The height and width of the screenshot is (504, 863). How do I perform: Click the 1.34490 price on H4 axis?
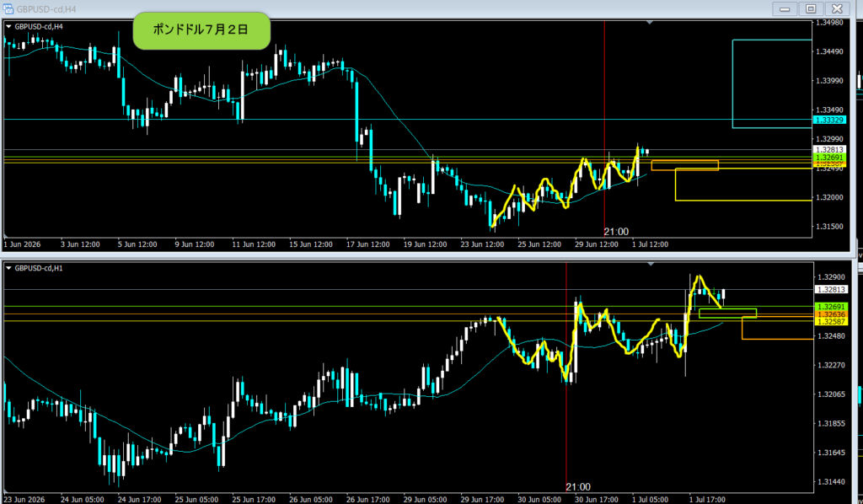pos(829,51)
